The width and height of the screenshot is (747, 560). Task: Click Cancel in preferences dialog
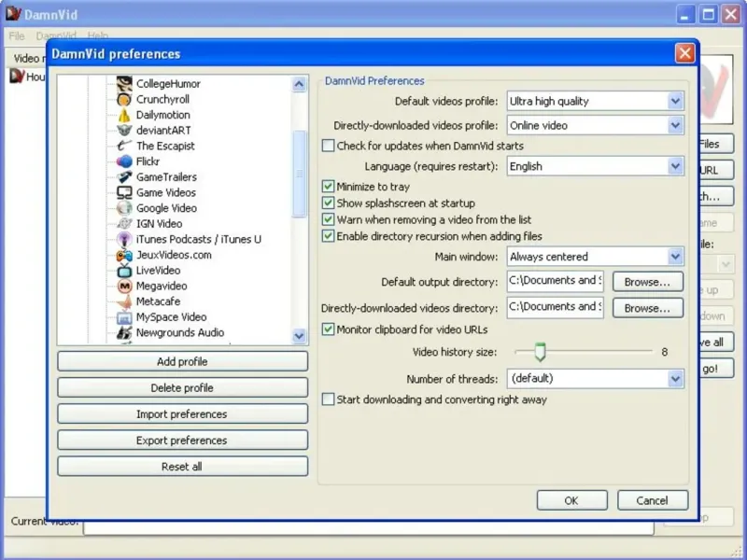pyautogui.click(x=652, y=500)
